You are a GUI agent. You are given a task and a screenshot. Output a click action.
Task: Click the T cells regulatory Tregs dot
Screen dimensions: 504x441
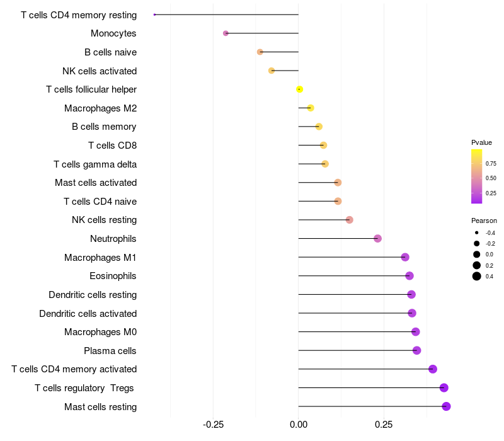[x=444, y=388]
